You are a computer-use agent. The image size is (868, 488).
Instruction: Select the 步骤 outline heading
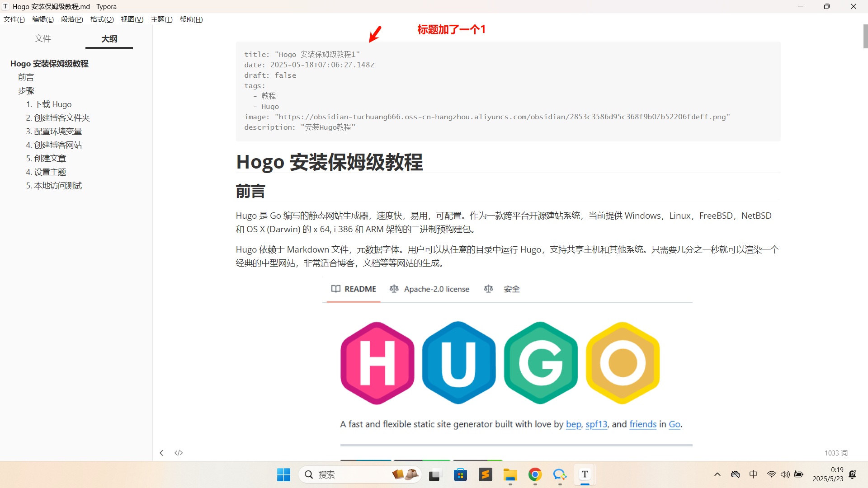coord(26,91)
